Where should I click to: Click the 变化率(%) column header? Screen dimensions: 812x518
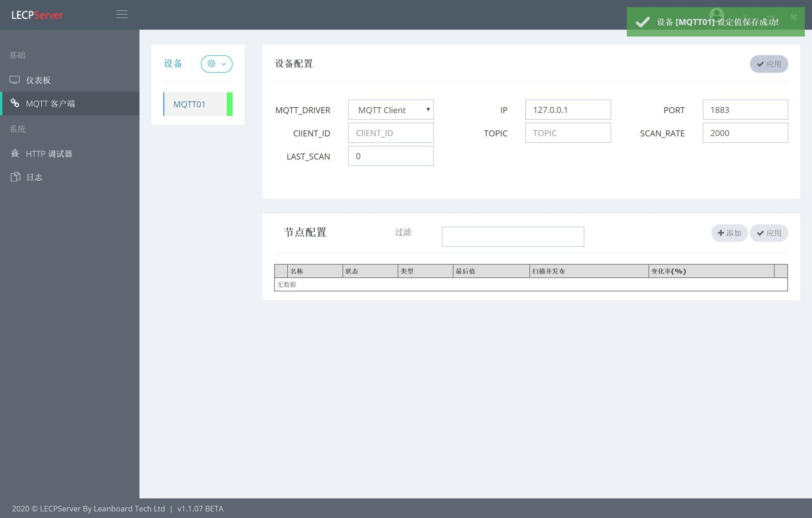[x=712, y=271]
